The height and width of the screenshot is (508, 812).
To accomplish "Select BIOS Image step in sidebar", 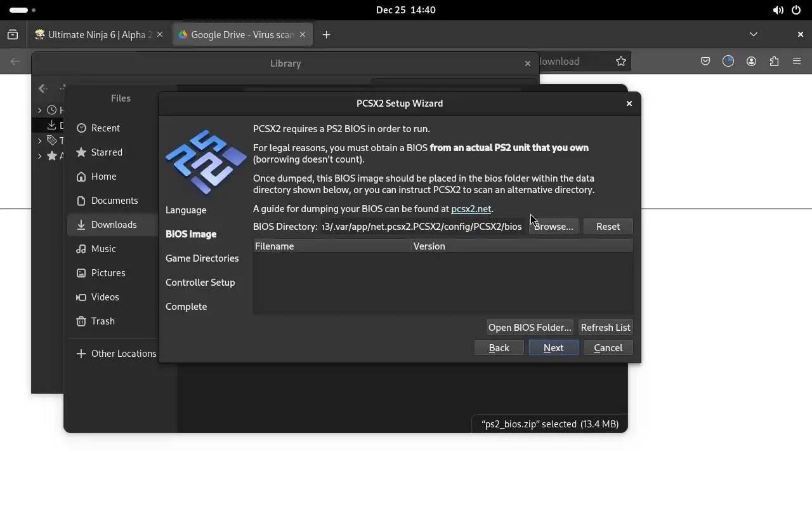I will click(191, 234).
